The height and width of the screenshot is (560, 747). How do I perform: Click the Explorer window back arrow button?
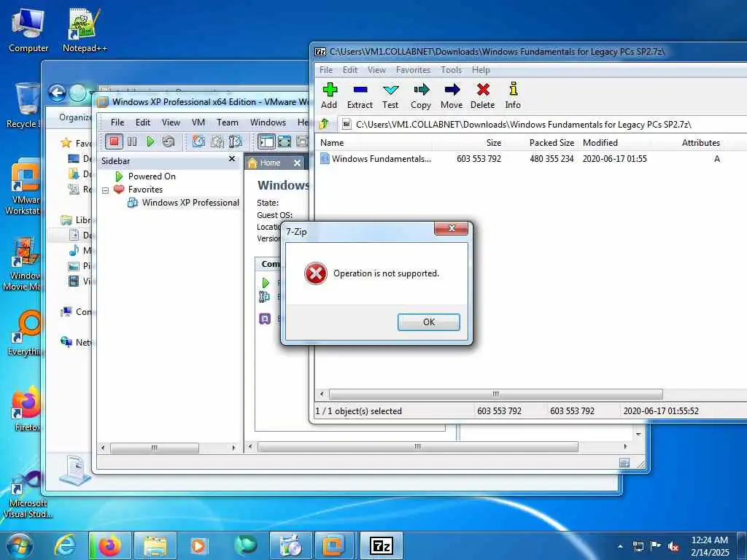(57, 93)
